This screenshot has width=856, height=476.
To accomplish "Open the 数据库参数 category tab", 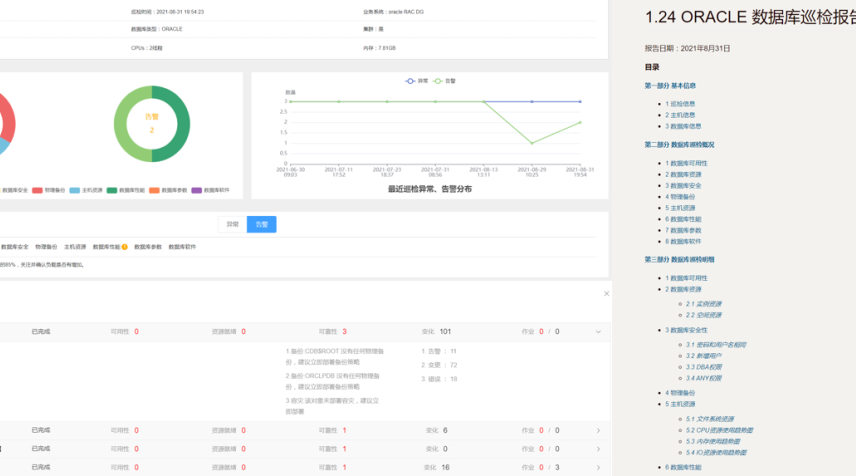I will click(x=148, y=246).
